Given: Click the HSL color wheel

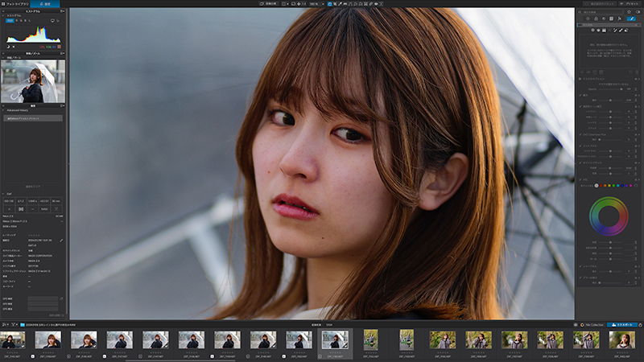Looking at the screenshot, I should pyautogui.click(x=609, y=216).
